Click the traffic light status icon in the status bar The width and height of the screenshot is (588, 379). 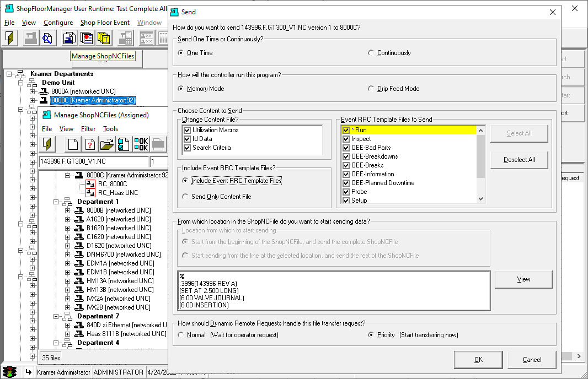tap(9, 372)
